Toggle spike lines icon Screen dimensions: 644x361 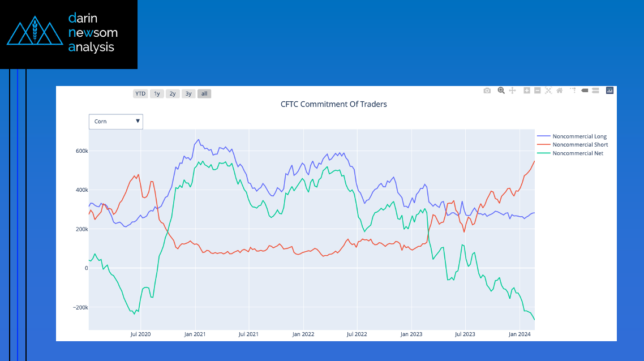[x=573, y=91]
